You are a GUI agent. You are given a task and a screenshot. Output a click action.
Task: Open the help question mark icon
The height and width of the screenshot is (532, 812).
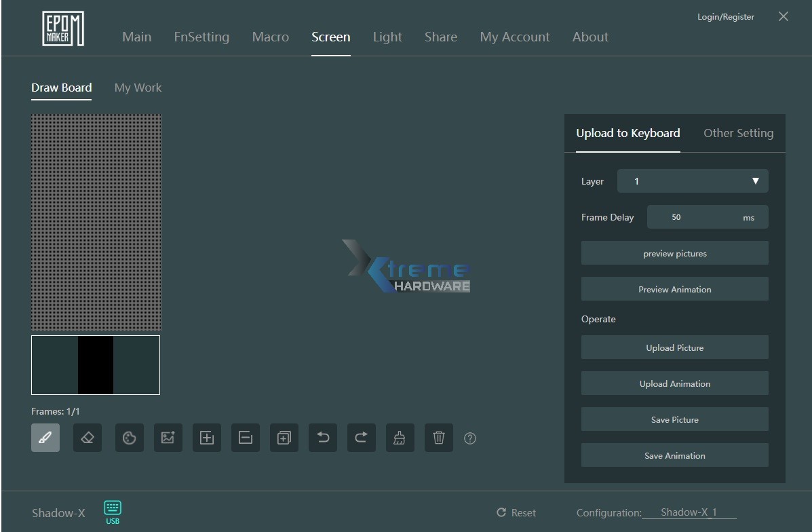470,438
